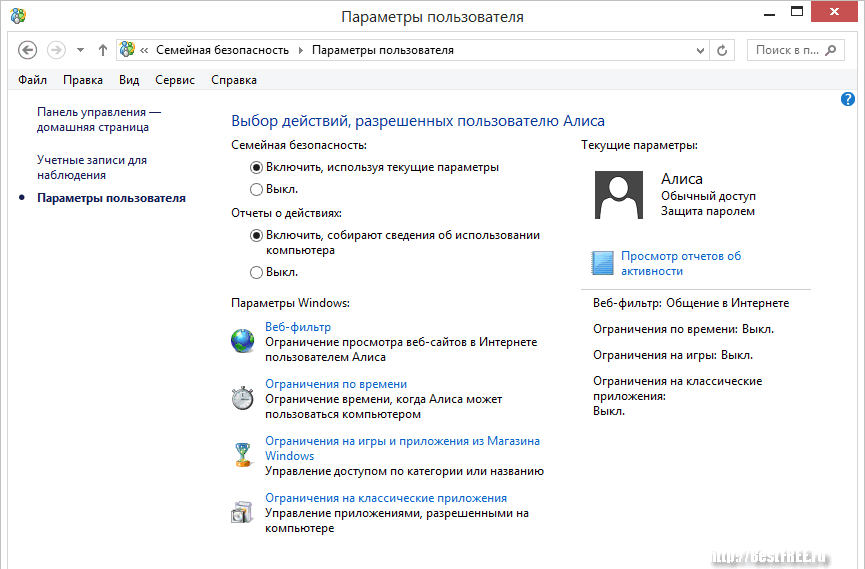Open the Вид menu

click(129, 80)
